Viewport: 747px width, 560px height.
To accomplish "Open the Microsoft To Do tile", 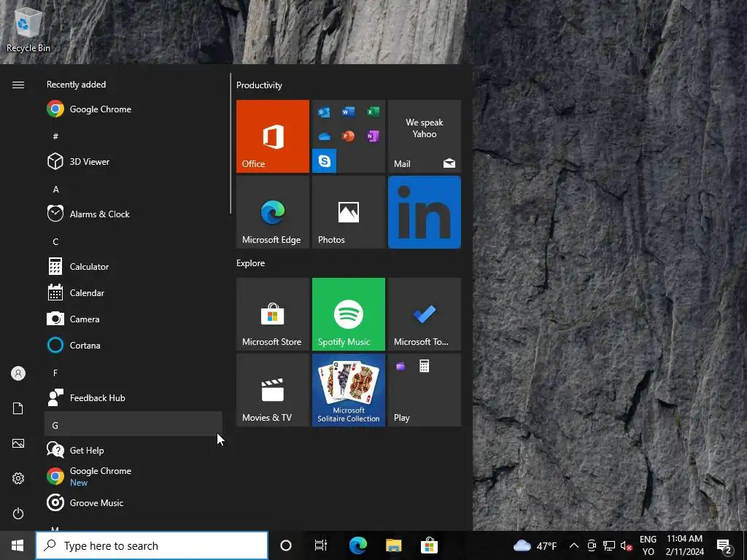I will (425, 314).
